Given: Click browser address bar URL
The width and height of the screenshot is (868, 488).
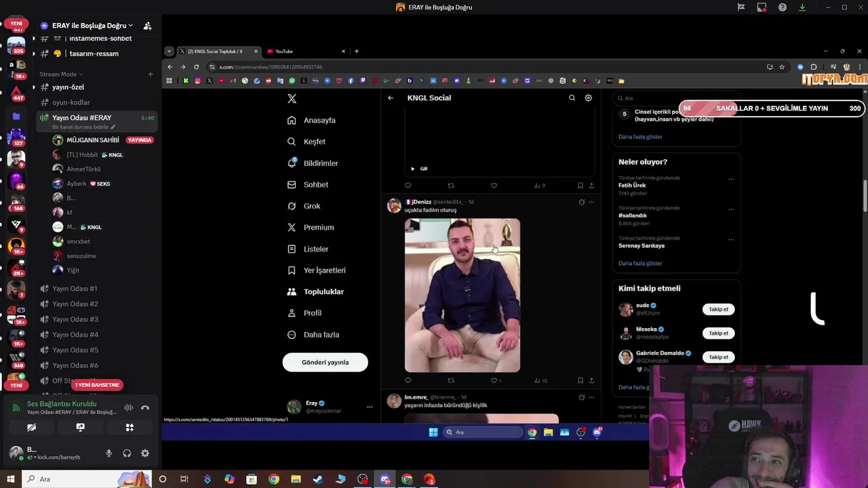Looking at the screenshot, I should point(271,67).
